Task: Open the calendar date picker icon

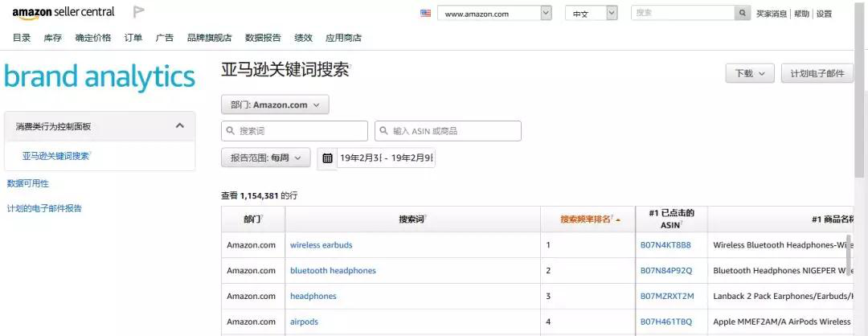Action: tap(327, 158)
